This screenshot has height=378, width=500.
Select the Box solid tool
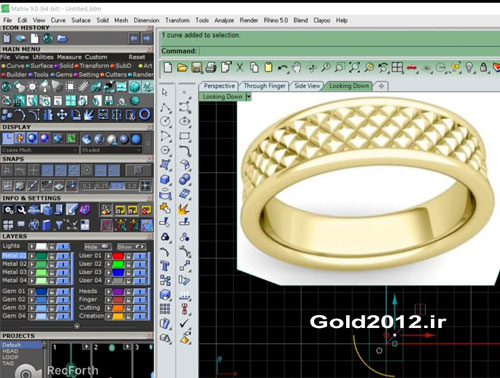166,180
